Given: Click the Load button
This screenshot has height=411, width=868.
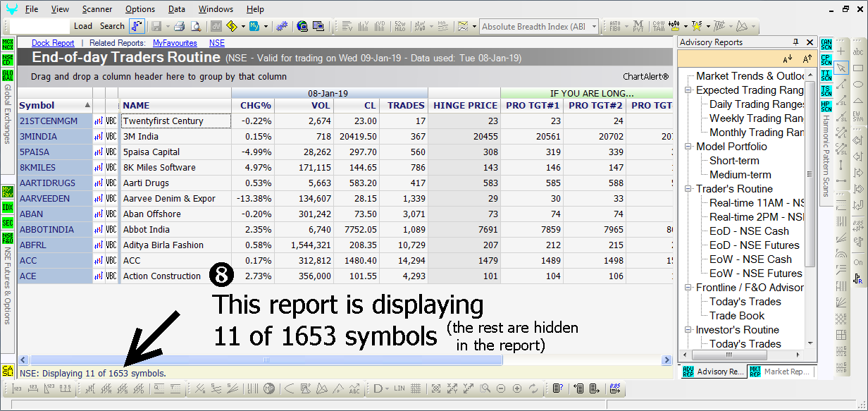Looking at the screenshot, I should point(83,26).
